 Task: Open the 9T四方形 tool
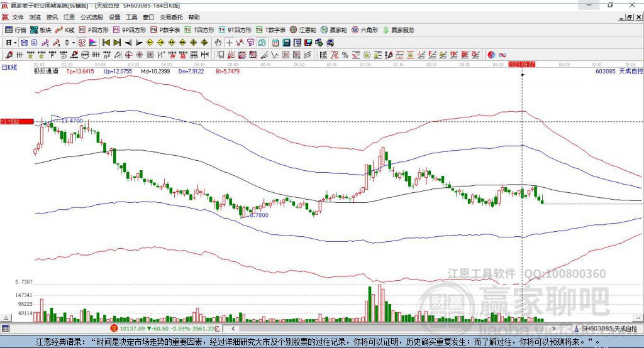(235, 30)
